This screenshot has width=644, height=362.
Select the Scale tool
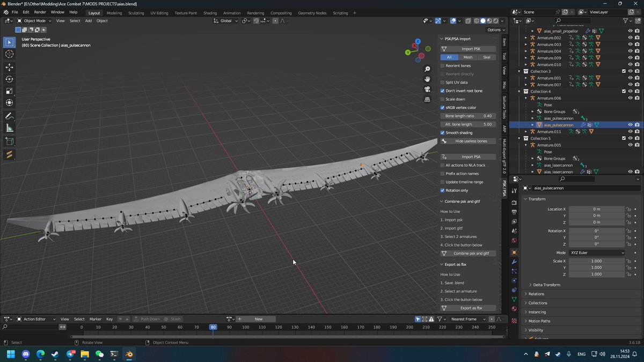click(10, 91)
